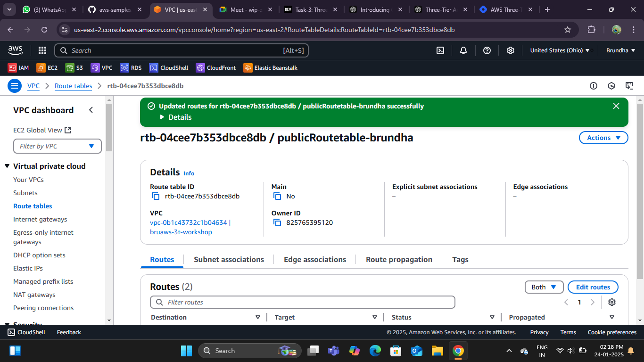Image resolution: width=644 pixels, height=362 pixels.
Task: Copy the Main value
Action: click(277, 196)
